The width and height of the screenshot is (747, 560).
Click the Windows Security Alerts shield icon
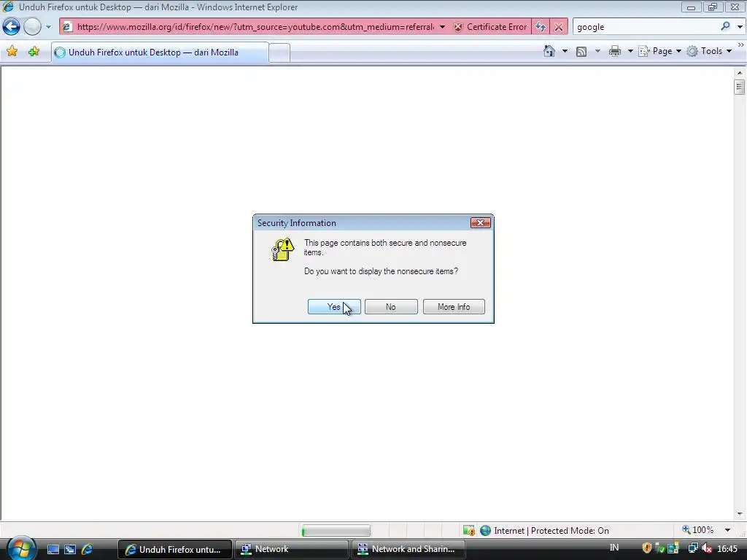click(646, 548)
